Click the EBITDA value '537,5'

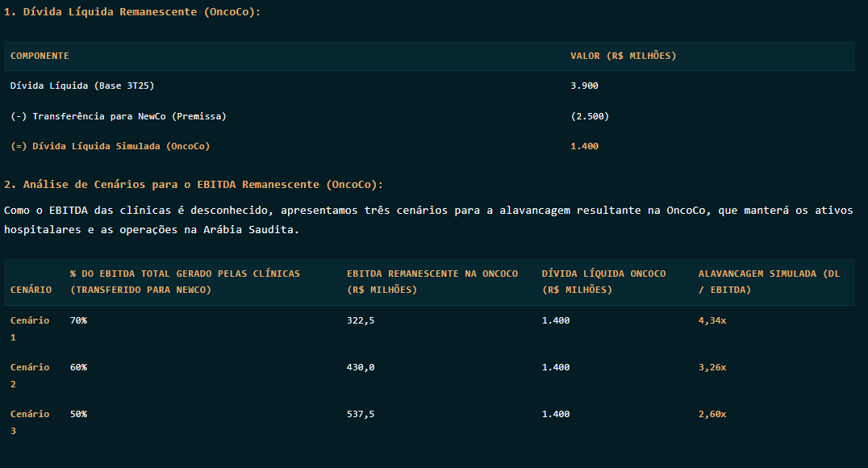[361, 414]
